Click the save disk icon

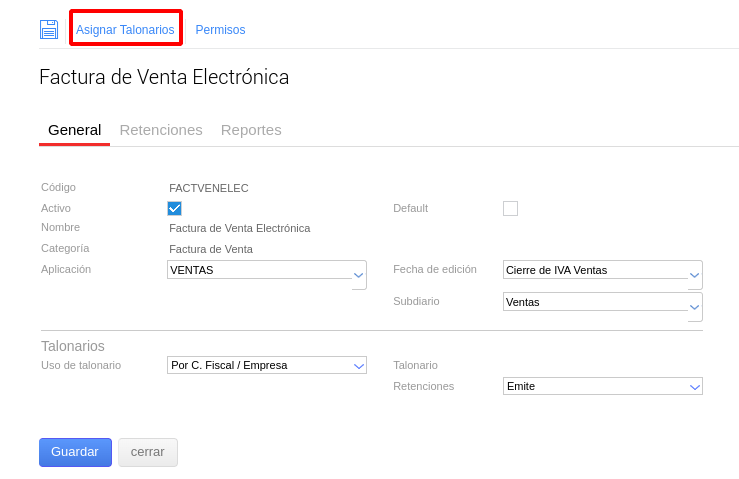pos(49,29)
